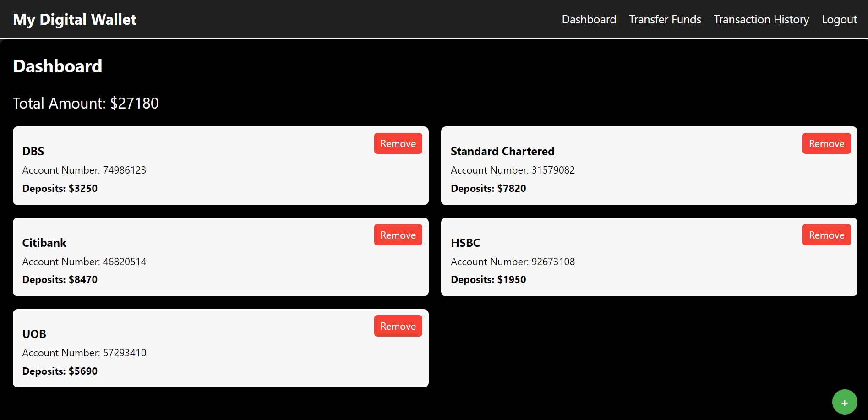868x420 pixels.
Task: Click Account Number: 31579082
Action: click(x=513, y=170)
